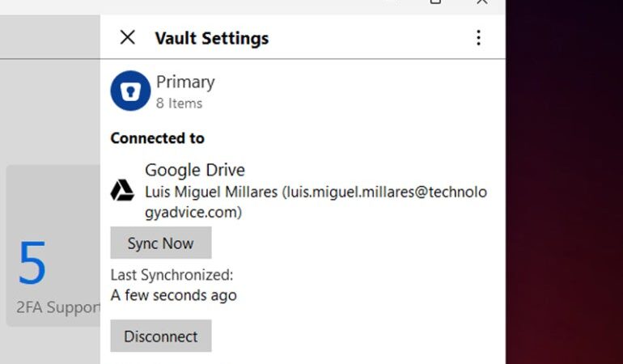This screenshot has height=364, width=623.
Task: Click the Primary vault shield icon
Action: tap(130, 91)
